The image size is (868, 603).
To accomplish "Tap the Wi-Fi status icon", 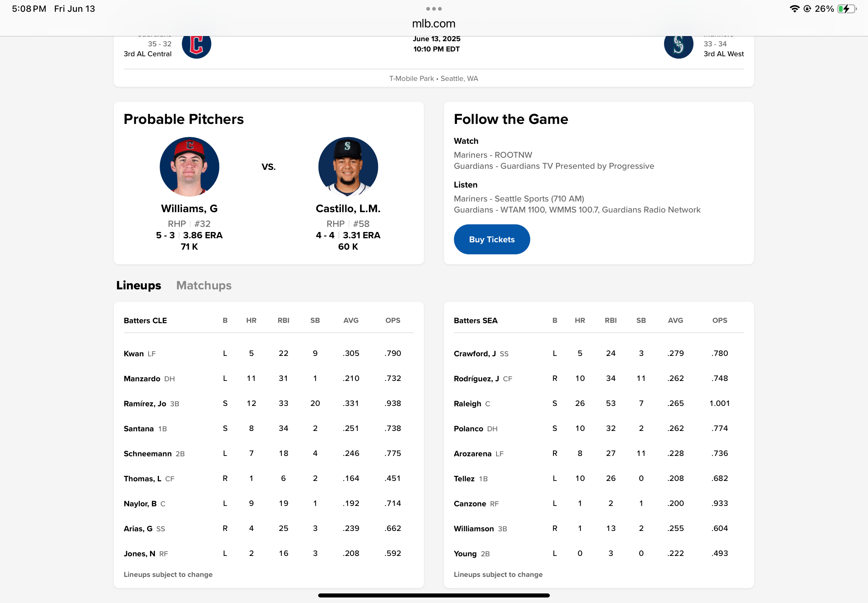I will [794, 9].
